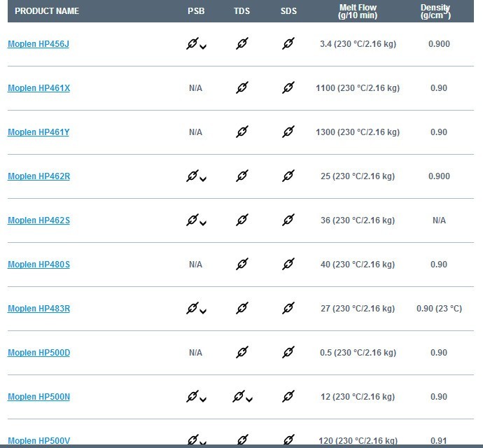Open TDS link icon for Moplen HP483R
The height and width of the screenshot is (448, 483).
point(241,308)
